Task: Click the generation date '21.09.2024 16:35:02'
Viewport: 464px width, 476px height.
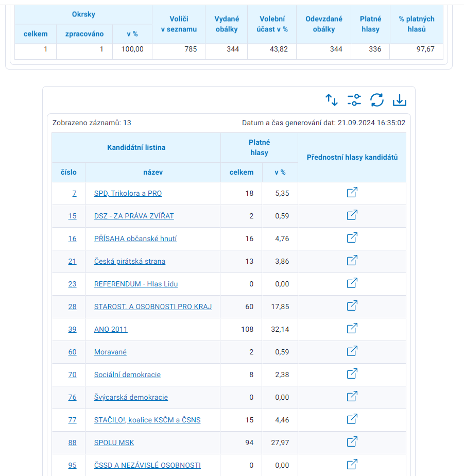Action: (x=371, y=123)
